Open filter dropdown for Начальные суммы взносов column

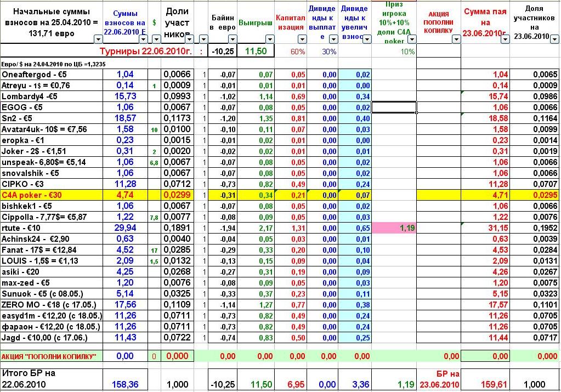(x=98, y=38)
